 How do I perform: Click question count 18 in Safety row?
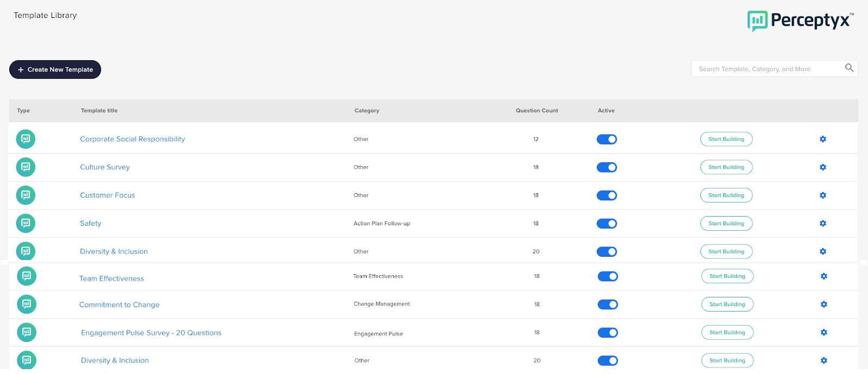[536, 224]
